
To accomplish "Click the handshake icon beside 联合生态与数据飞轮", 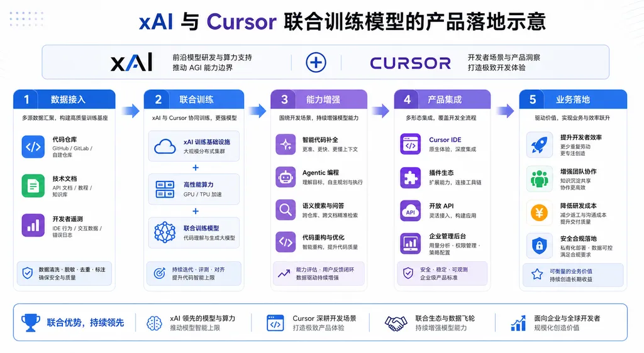I will [x=396, y=323].
